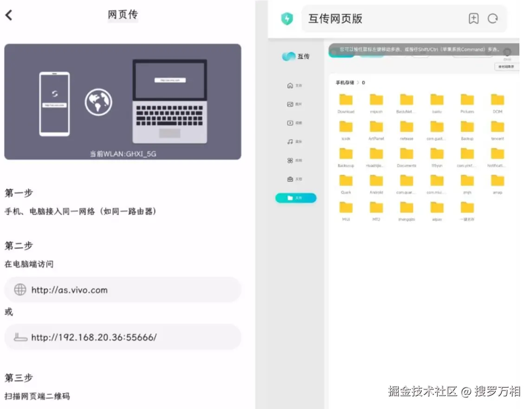
Task: Open the BaiduNet... folder
Action: [406, 103]
